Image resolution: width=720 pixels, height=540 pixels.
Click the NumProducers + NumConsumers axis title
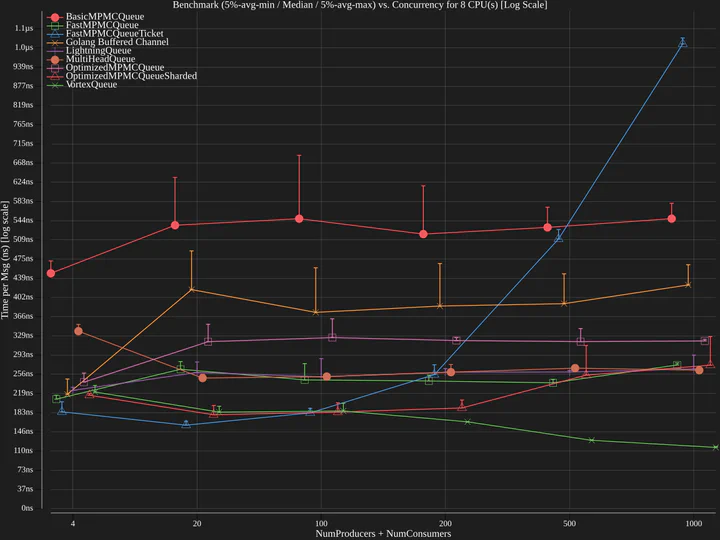click(x=382, y=534)
